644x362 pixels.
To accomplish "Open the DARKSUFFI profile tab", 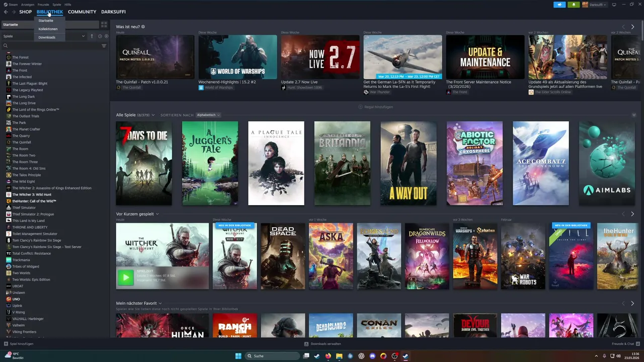I will point(113,12).
